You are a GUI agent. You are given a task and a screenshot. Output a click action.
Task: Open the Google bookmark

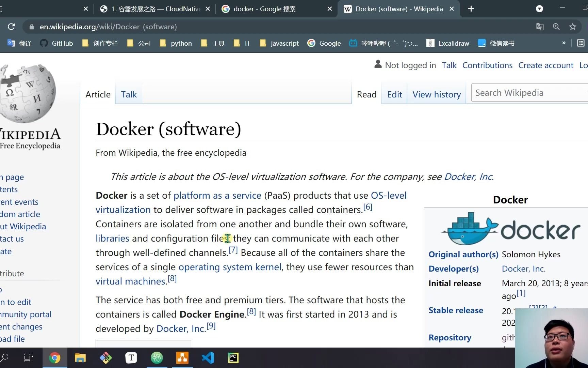click(324, 43)
